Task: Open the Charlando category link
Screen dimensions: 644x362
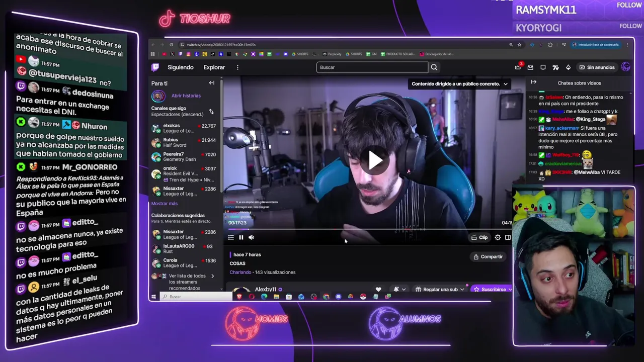Action: (240, 272)
